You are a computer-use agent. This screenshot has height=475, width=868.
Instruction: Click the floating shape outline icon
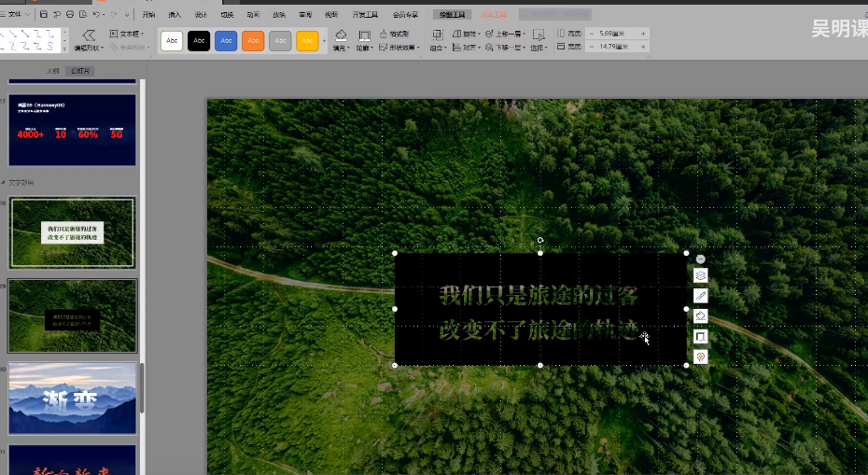tap(700, 337)
